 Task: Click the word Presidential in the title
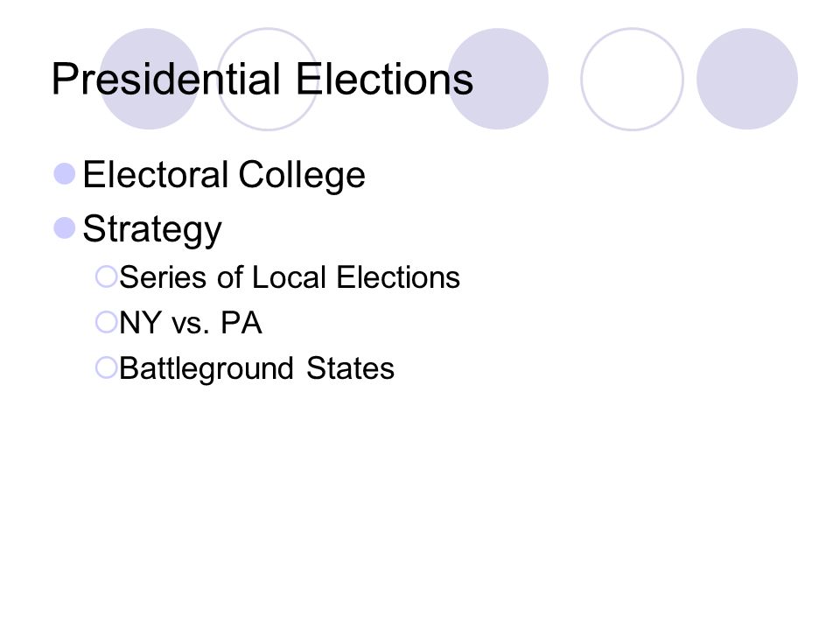(166, 80)
